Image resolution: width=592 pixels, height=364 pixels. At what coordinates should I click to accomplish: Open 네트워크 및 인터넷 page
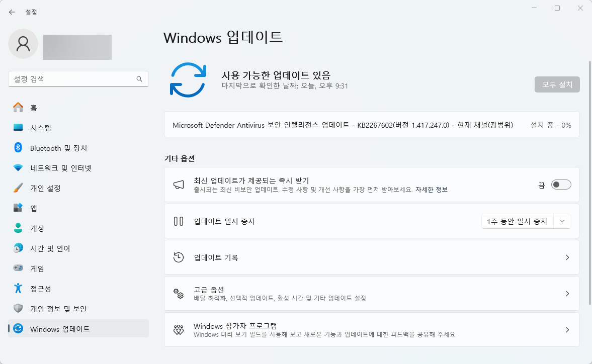coord(78,168)
